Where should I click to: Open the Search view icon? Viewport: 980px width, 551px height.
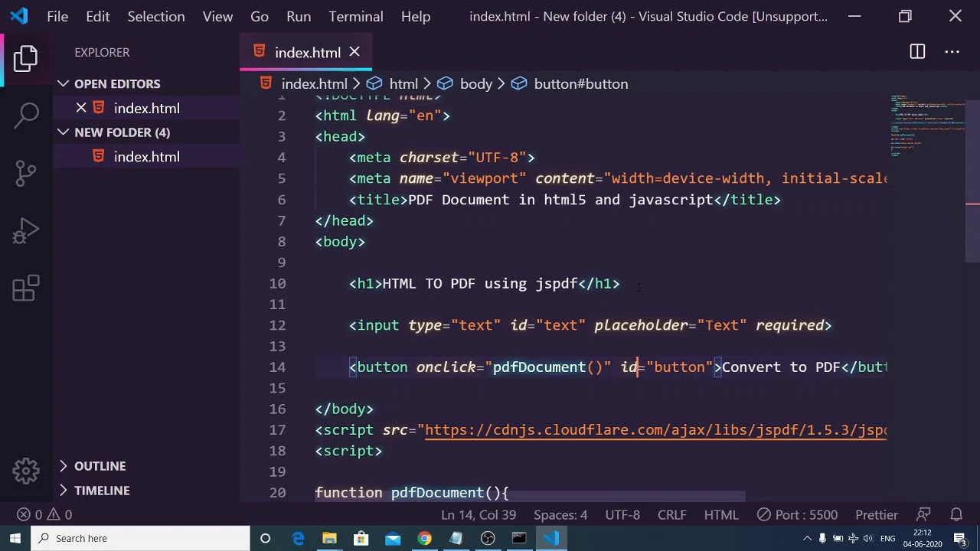(x=26, y=115)
